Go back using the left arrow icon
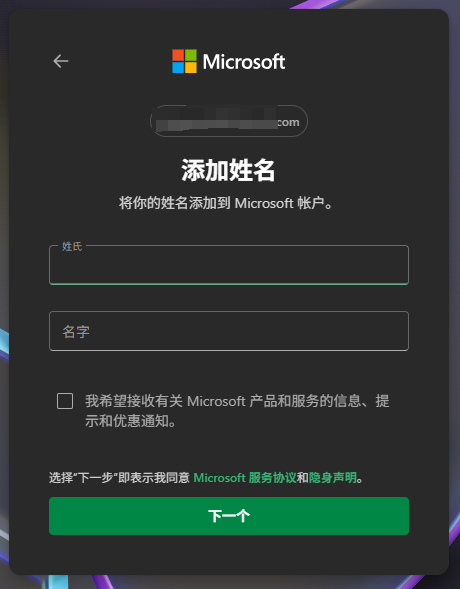Image resolution: width=460 pixels, height=589 pixels. [x=60, y=61]
